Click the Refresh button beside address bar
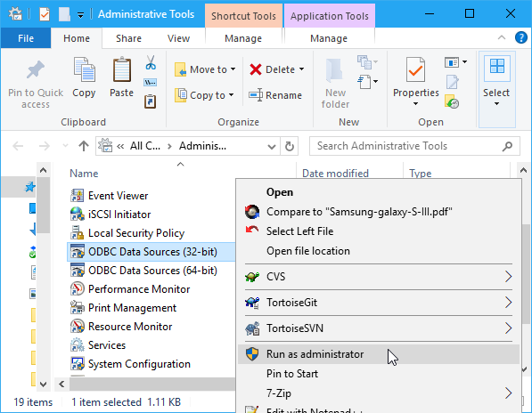The height and width of the screenshot is (413, 532). (290, 146)
